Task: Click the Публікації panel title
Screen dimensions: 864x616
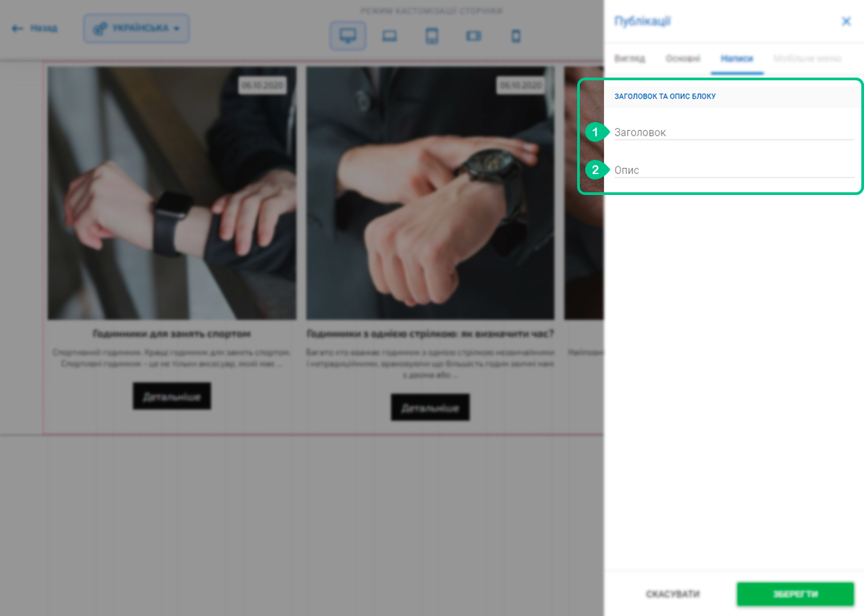Action: click(642, 22)
